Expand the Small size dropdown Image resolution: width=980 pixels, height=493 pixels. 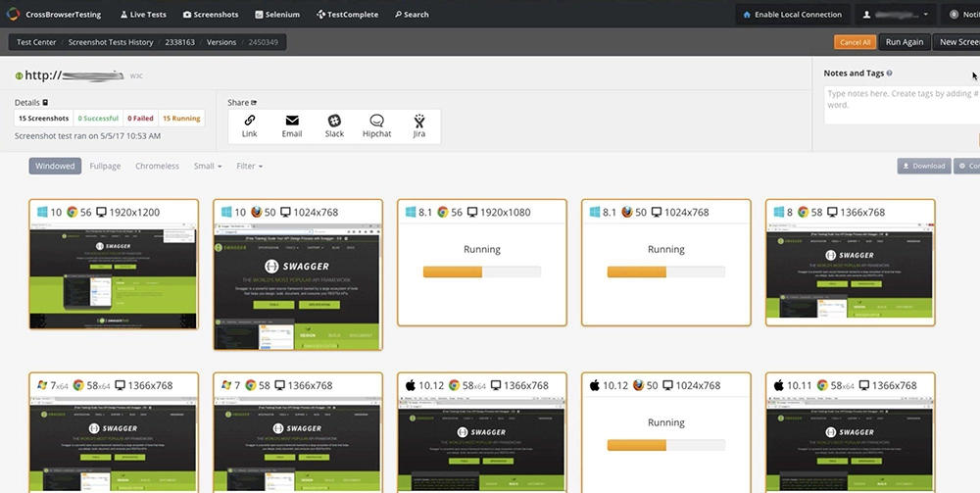click(x=207, y=166)
